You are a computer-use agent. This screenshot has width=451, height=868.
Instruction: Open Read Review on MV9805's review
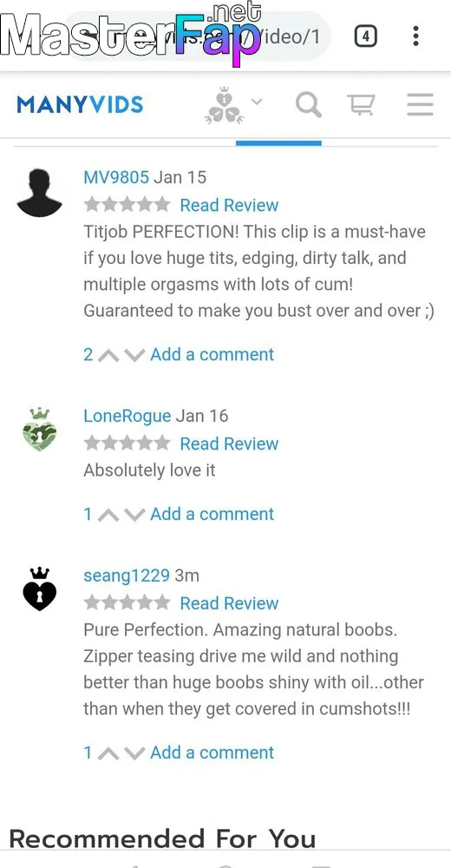[229, 206]
